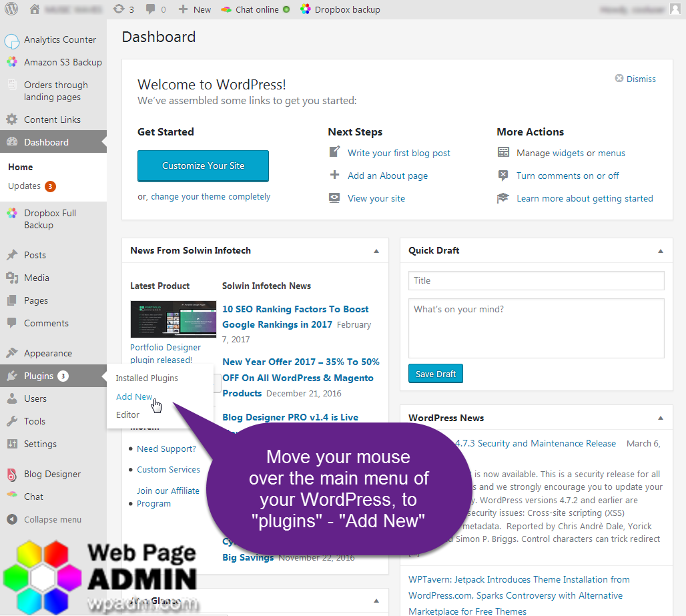Open Blog Designer PRO v1.4 article
Screen dimensions: 686x616
pos(290,417)
